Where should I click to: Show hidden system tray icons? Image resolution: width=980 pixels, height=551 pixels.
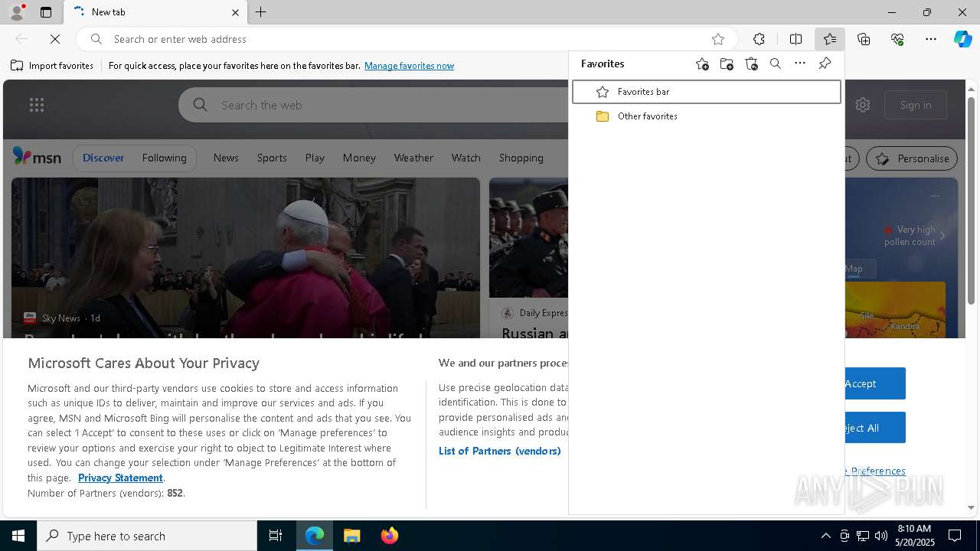coord(825,536)
